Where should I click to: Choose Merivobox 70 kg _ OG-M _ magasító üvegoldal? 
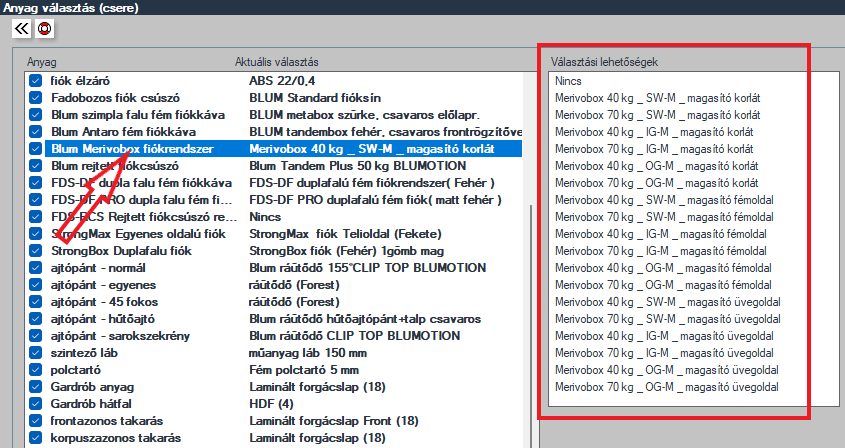coord(667,387)
